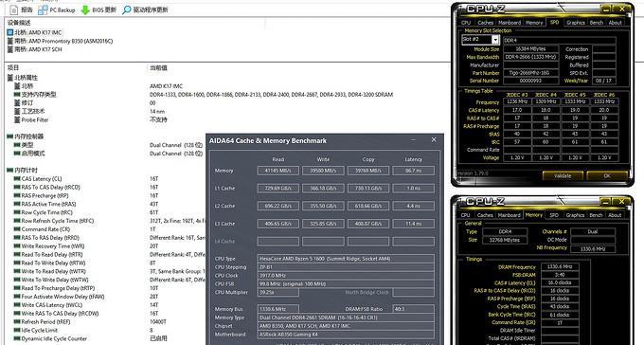The image size is (644, 345).
Task: Open Bench tab in CPU-Z SPD window
Action: (x=597, y=23)
